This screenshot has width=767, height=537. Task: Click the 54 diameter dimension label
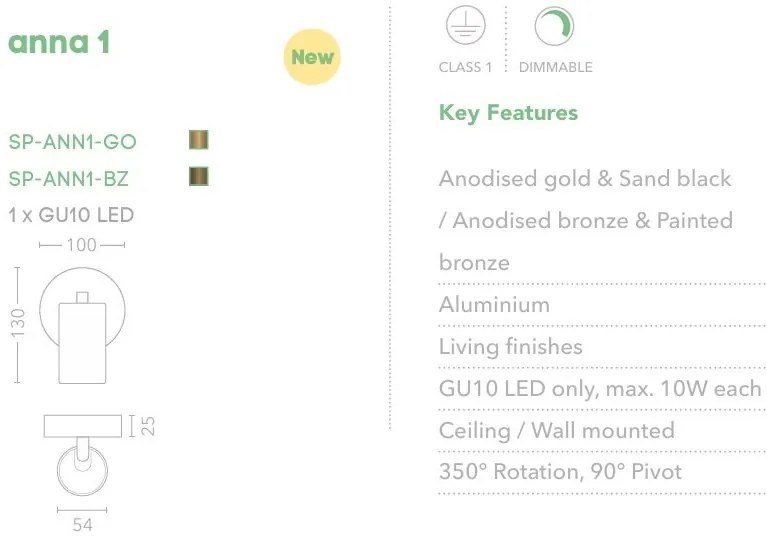(82, 524)
